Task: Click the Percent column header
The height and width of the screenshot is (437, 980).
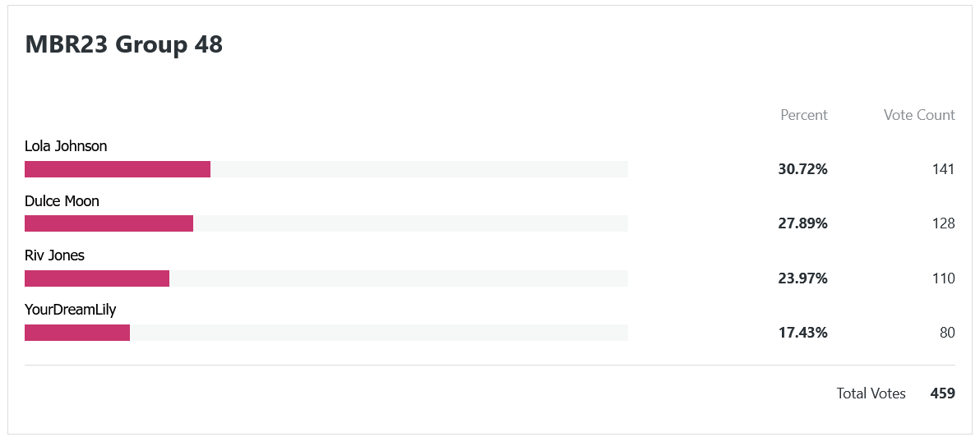Action: pos(804,115)
